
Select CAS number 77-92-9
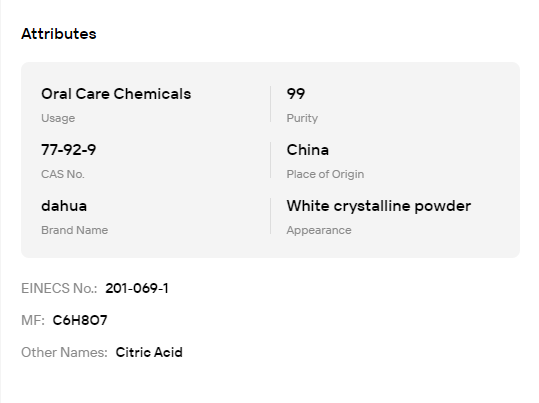point(69,150)
